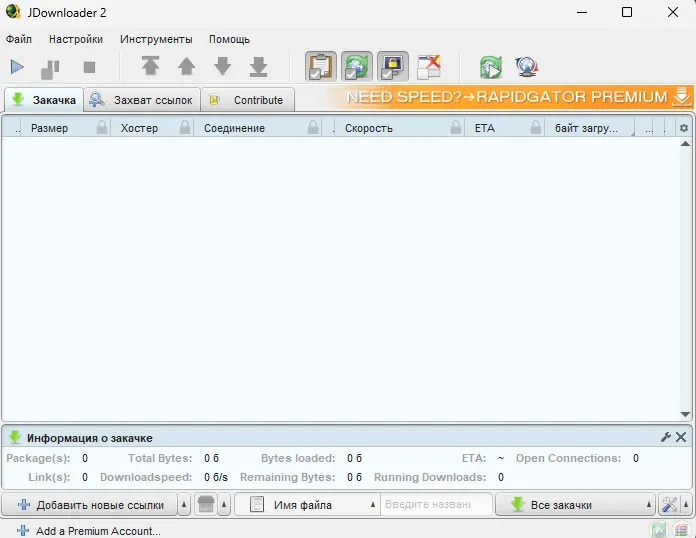Click the reconnect now icon
Viewport: 696px width, 538px height.
pyautogui.click(x=490, y=67)
